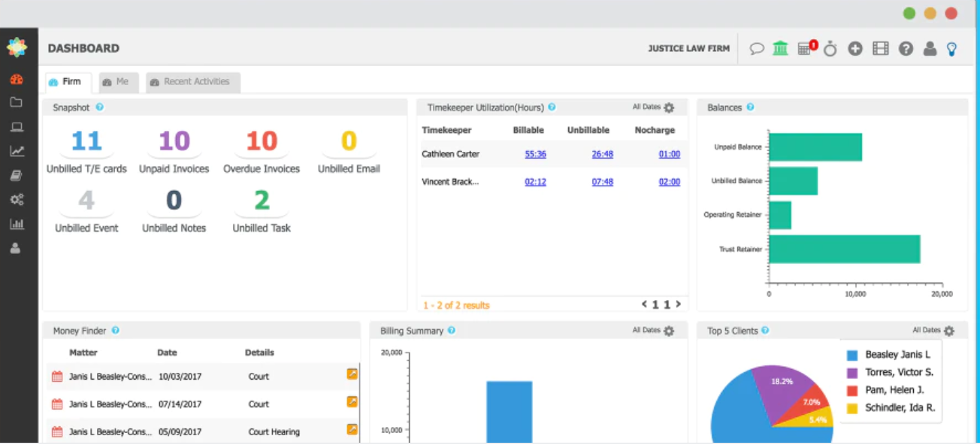Click the colorful flower app logo
980x445 pixels.
click(17, 47)
